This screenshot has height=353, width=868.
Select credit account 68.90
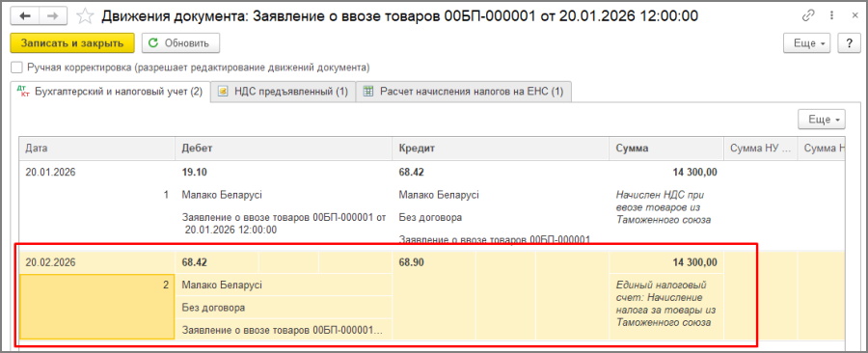coord(411,262)
